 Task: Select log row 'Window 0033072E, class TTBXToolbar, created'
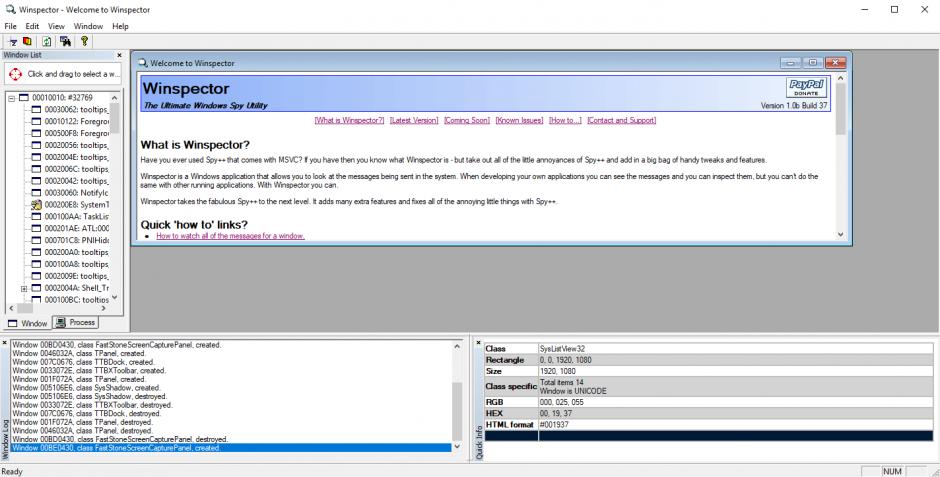coord(231,371)
